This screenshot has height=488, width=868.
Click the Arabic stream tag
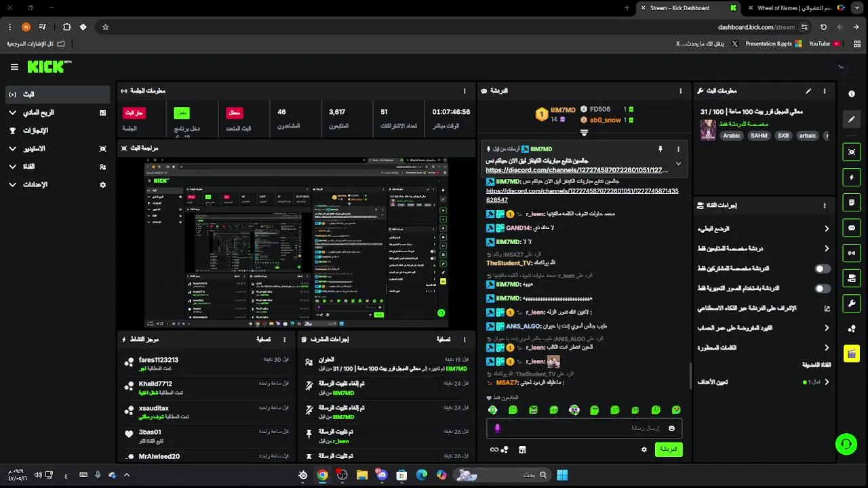pos(732,136)
